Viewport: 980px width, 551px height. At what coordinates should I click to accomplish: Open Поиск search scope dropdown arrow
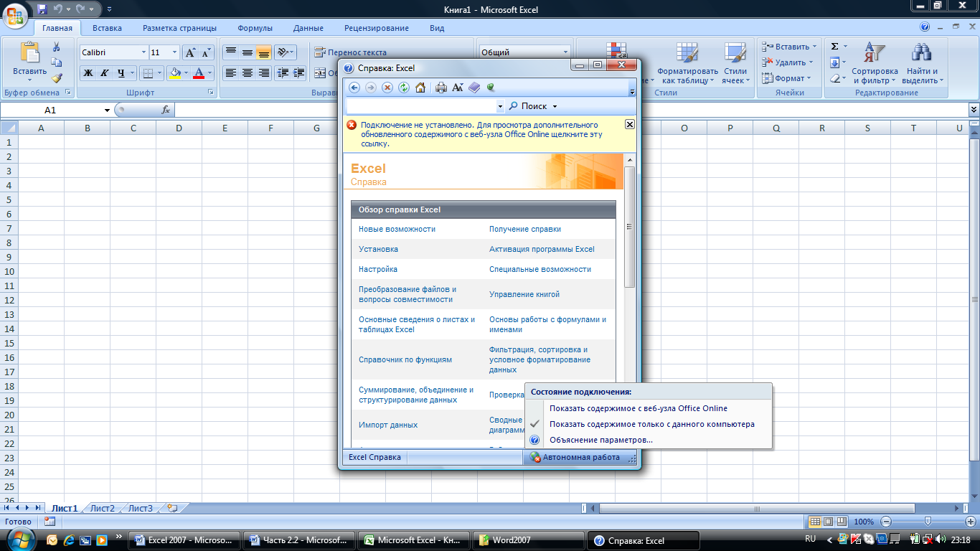[x=555, y=106]
